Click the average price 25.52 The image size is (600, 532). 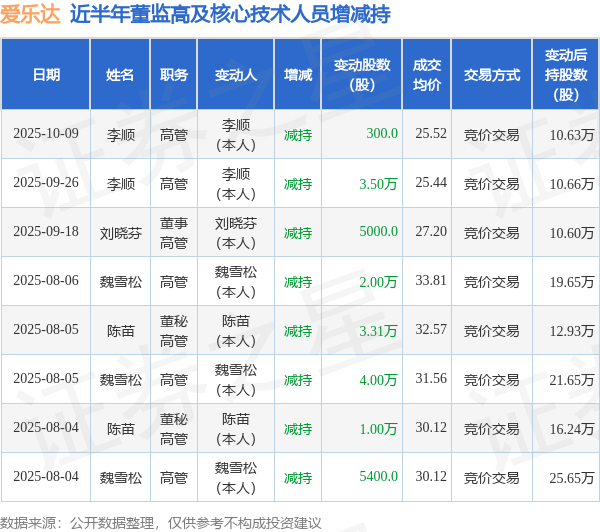tap(431, 134)
